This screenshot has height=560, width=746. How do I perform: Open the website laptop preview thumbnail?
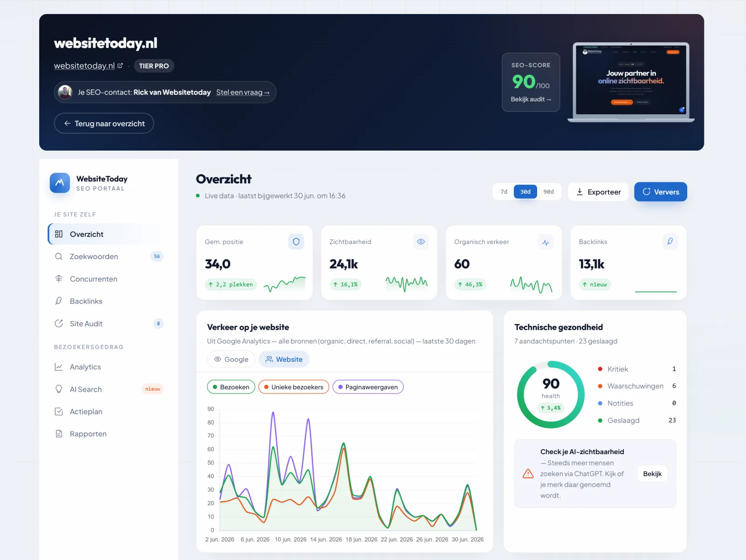631,82
